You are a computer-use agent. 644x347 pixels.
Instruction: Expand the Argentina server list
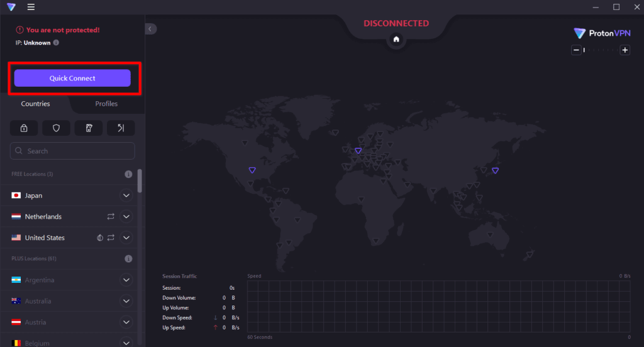point(126,280)
